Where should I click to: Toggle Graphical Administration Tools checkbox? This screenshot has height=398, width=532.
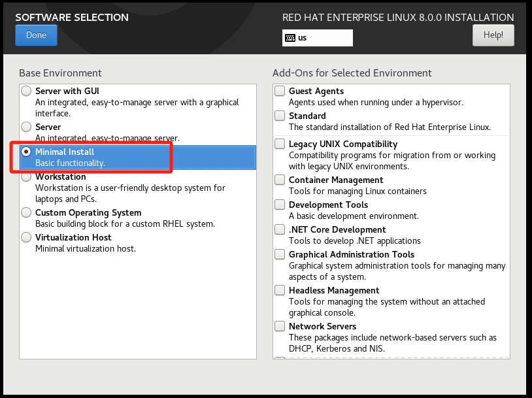coord(280,254)
